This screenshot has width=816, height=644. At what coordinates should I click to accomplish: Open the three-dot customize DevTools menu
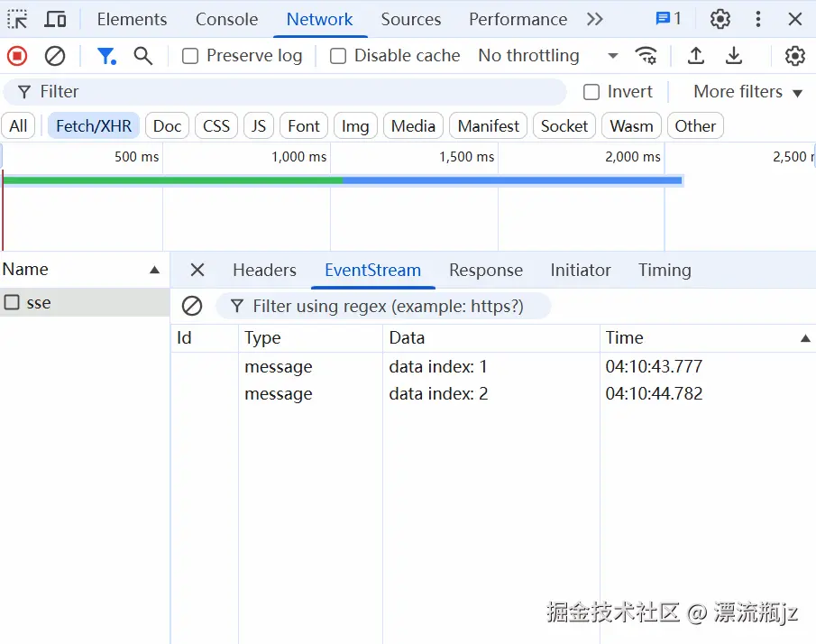[x=757, y=19]
